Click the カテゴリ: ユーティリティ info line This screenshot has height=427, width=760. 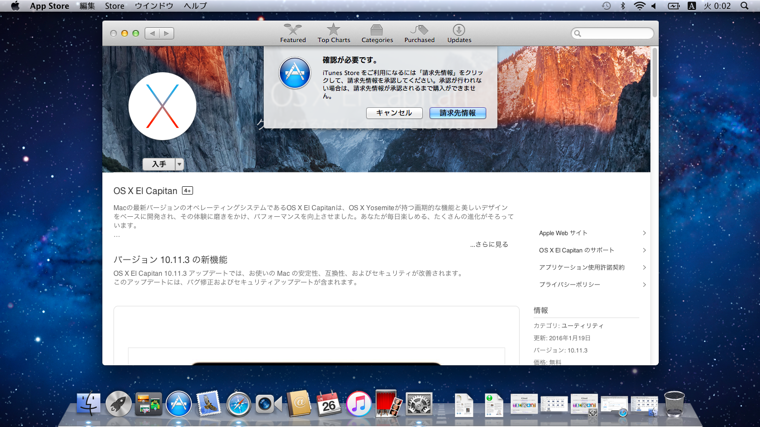pos(569,326)
